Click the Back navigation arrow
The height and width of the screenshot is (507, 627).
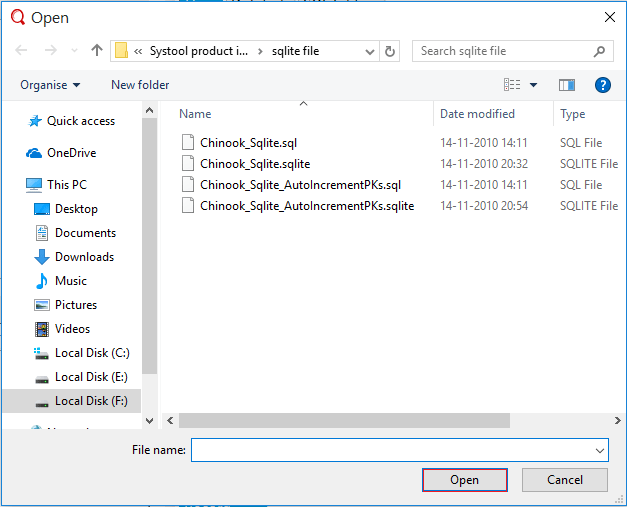21,50
